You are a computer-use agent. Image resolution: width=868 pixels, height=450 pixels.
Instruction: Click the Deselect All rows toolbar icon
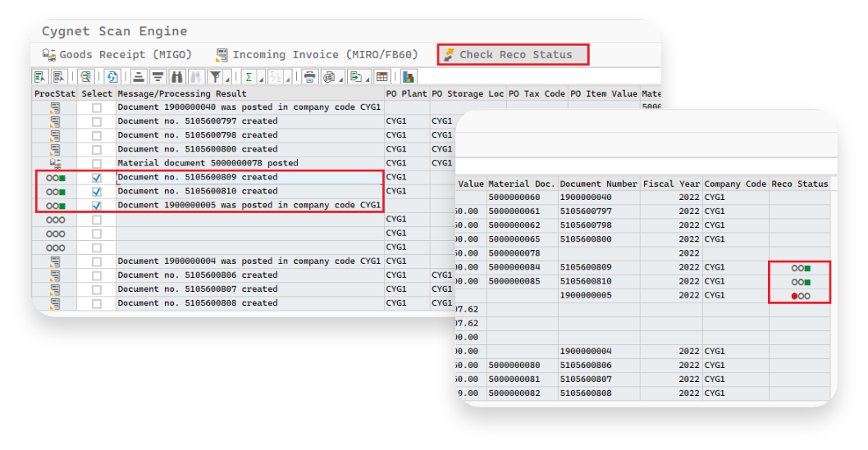click(x=59, y=77)
